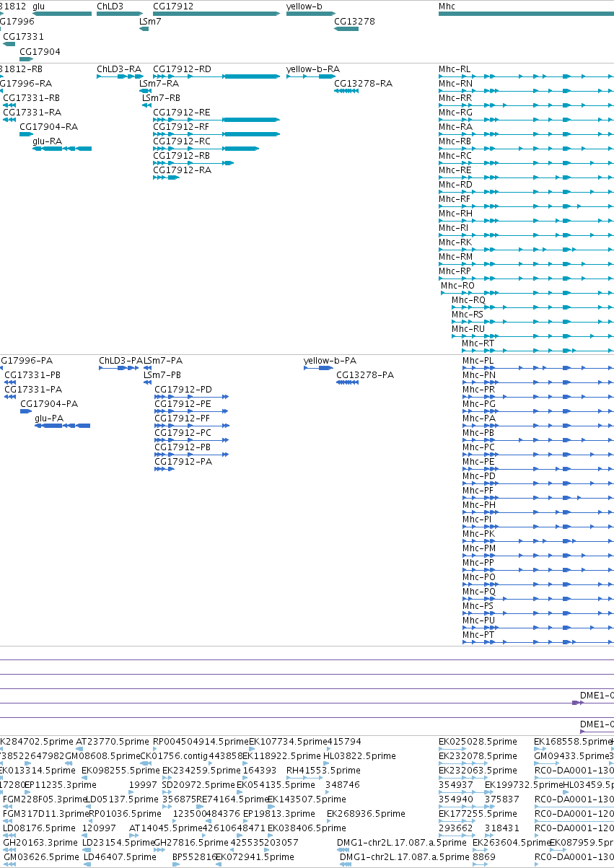Image resolution: width=614 pixels, height=868 pixels.
Task: Click transcript Mhc-RN
Action: [455, 84]
